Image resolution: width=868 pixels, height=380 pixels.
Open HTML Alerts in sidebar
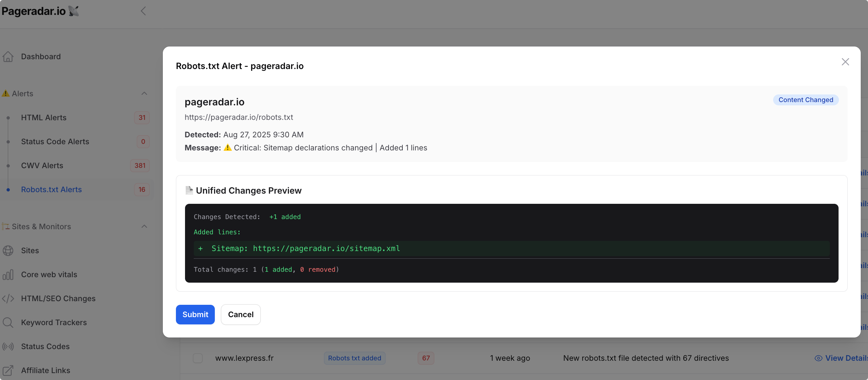(44, 118)
